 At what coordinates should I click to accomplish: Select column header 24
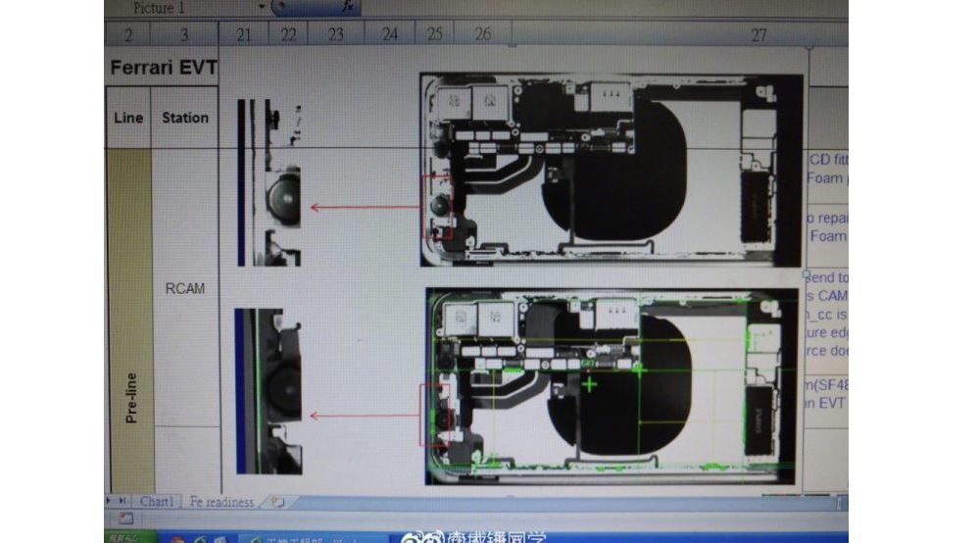389,34
